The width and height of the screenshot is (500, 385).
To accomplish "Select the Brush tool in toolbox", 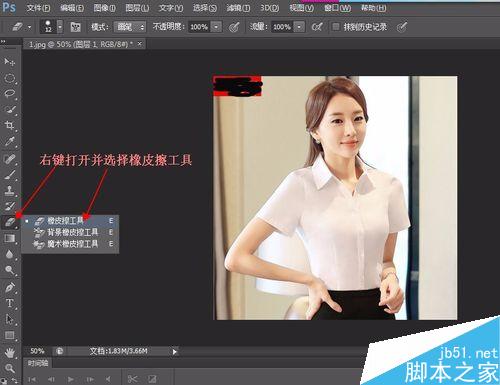I will 9,174.
